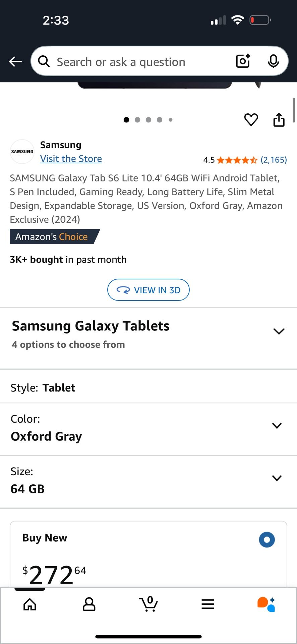Jump to the second image carousel dot
The height and width of the screenshot is (644, 297).
tap(137, 120)
